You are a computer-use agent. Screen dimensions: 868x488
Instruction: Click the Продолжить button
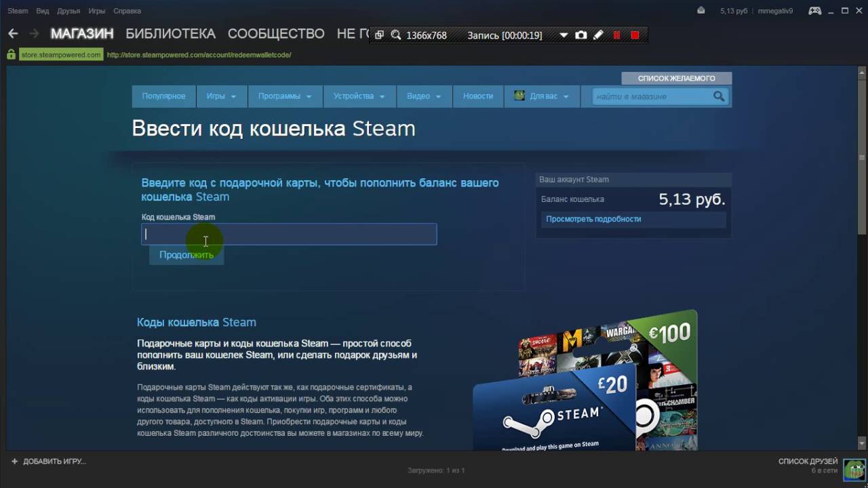pyautogui.click(x=186, y=255)
